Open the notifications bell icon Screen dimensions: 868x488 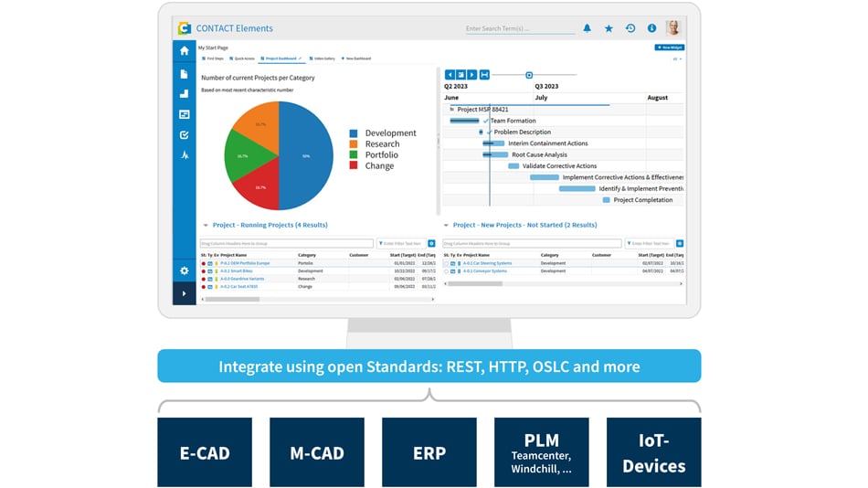tap(587, 28)
